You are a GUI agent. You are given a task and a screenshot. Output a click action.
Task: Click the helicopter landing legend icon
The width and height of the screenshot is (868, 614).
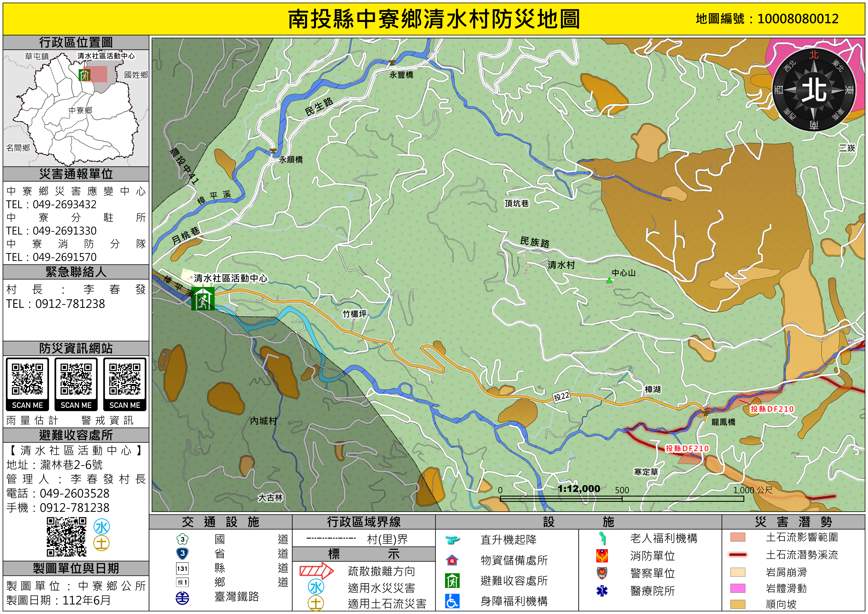pos(452,540)
